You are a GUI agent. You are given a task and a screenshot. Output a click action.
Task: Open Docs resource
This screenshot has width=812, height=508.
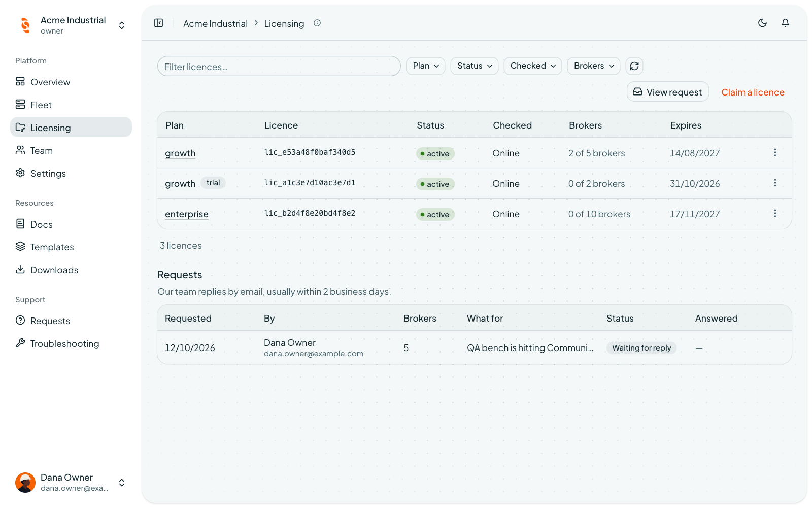coord(71,224)
